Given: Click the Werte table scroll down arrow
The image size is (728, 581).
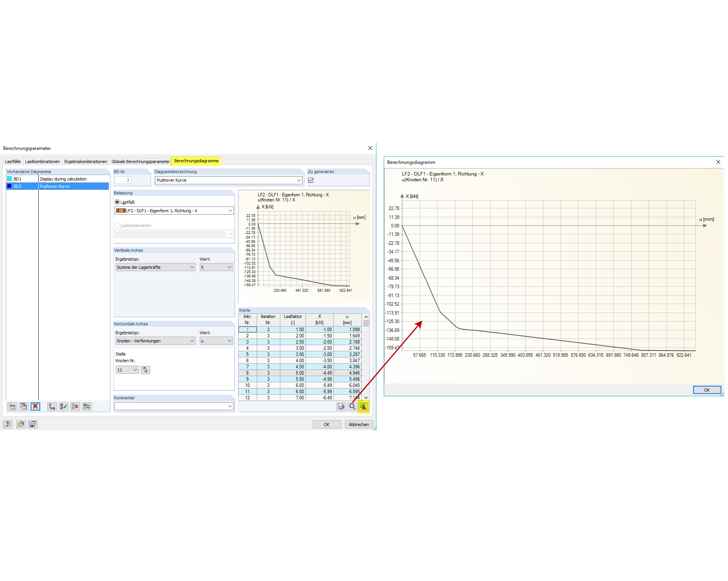Looking at the screenshot, I should click(x=366, y=398).
